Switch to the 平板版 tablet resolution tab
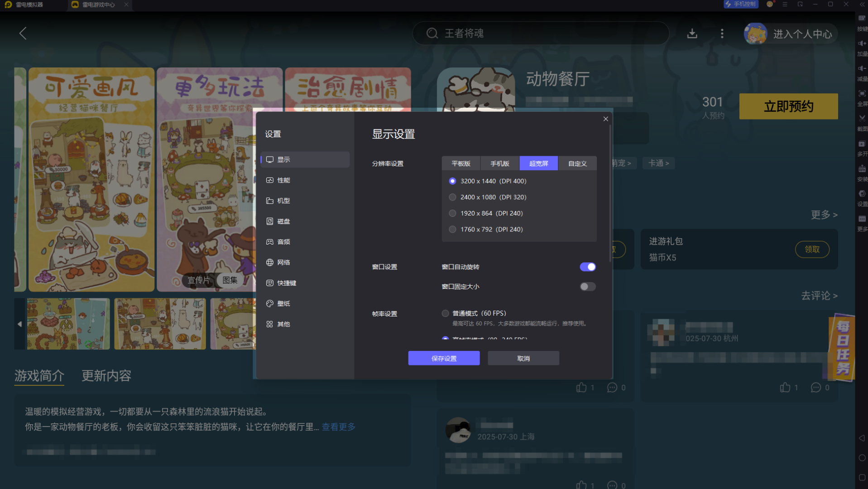 coord(461,163)
